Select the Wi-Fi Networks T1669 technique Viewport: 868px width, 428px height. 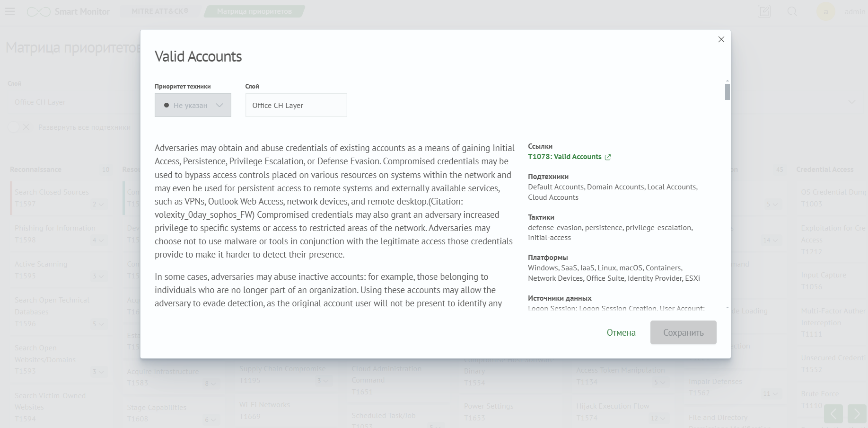286,410
